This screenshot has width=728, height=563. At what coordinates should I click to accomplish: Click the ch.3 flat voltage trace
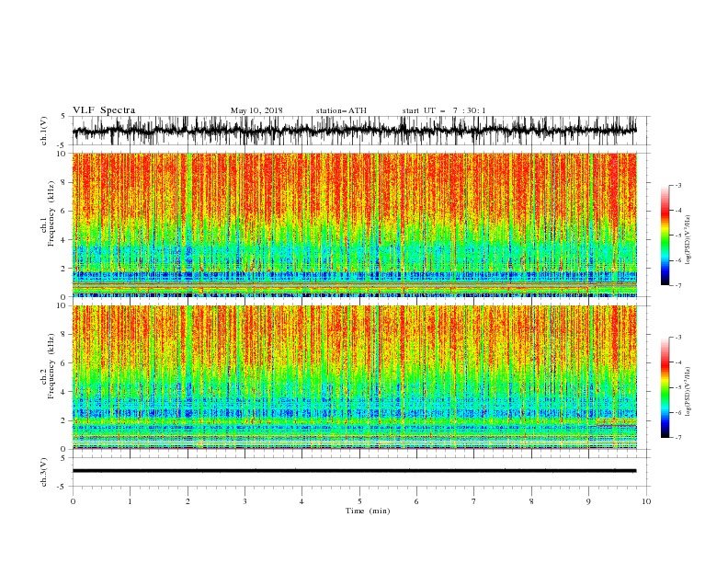pos(354,471)
